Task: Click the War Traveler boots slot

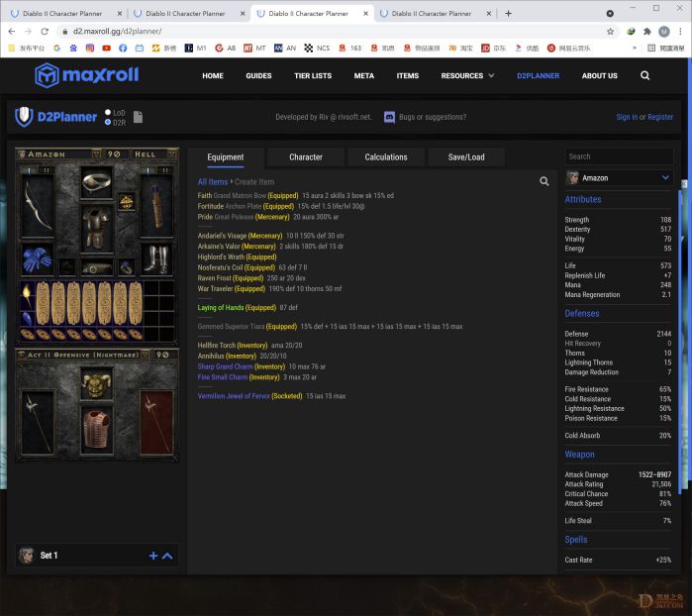Action: tap(156, 258)
